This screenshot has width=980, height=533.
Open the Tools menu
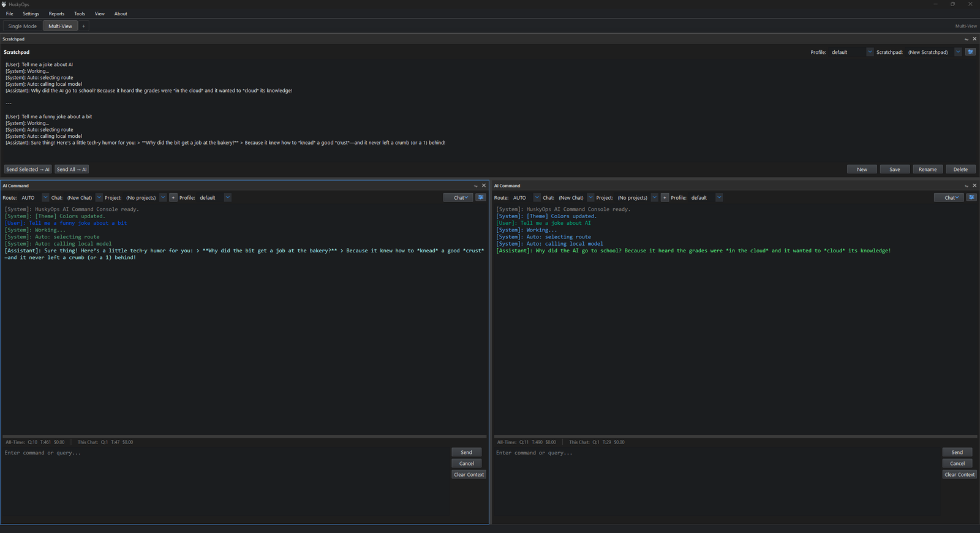click(x=80, y=13)
